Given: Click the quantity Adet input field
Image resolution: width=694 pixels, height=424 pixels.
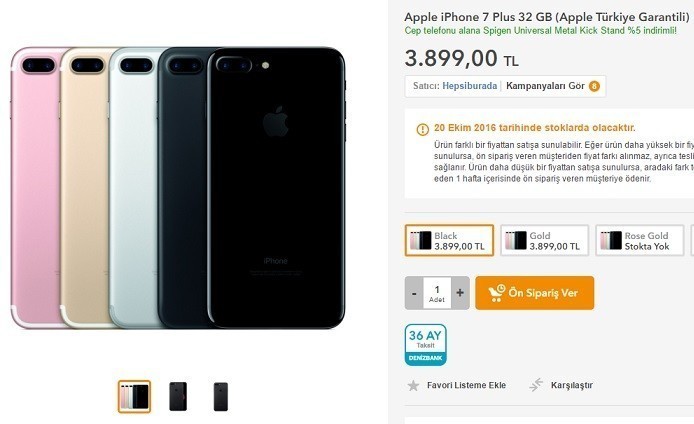Looking at the screenshot, I should 437,293.
